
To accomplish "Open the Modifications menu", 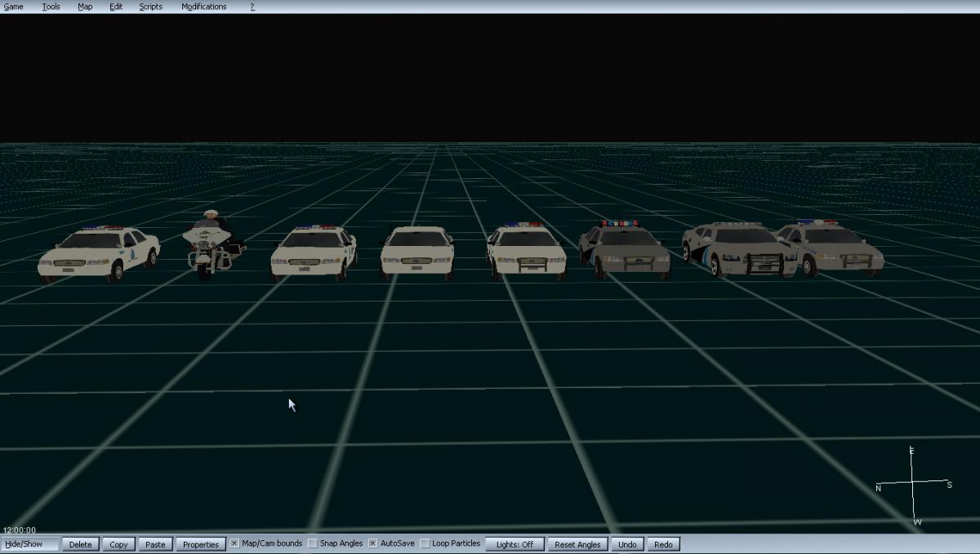I will 204,7.
